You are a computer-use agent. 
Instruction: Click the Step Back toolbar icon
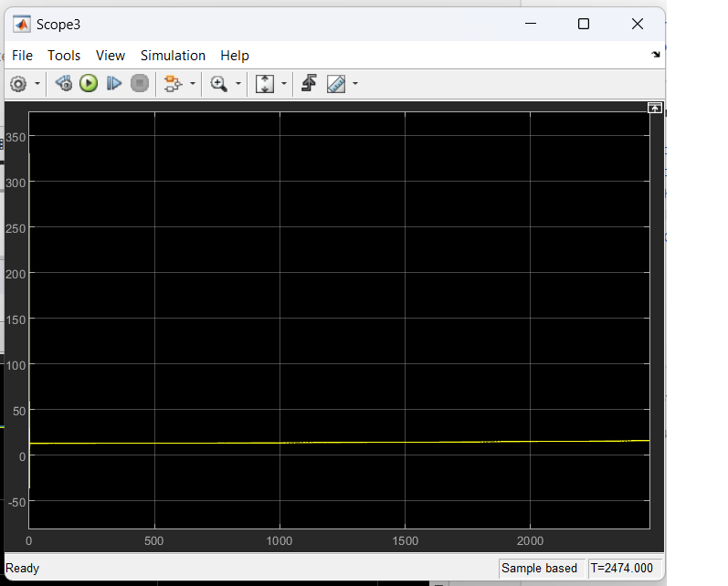coord(64,83)
